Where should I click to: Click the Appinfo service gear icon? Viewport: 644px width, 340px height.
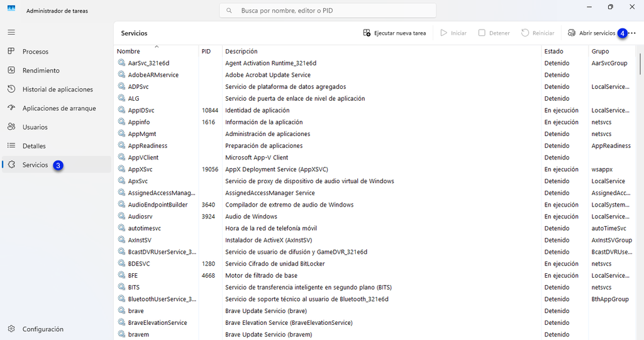pyautogui.click(x=121, y=122)
